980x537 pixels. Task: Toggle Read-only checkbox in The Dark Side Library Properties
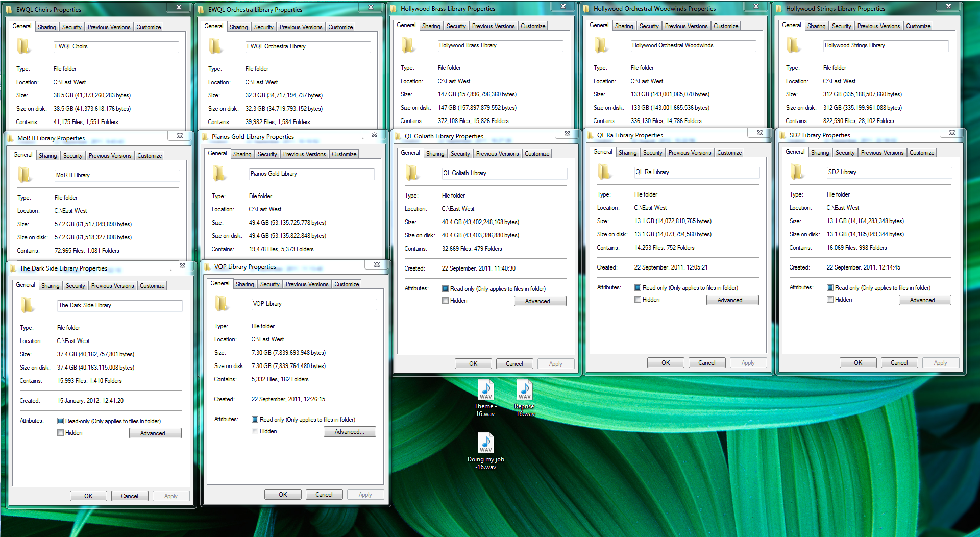60,421
